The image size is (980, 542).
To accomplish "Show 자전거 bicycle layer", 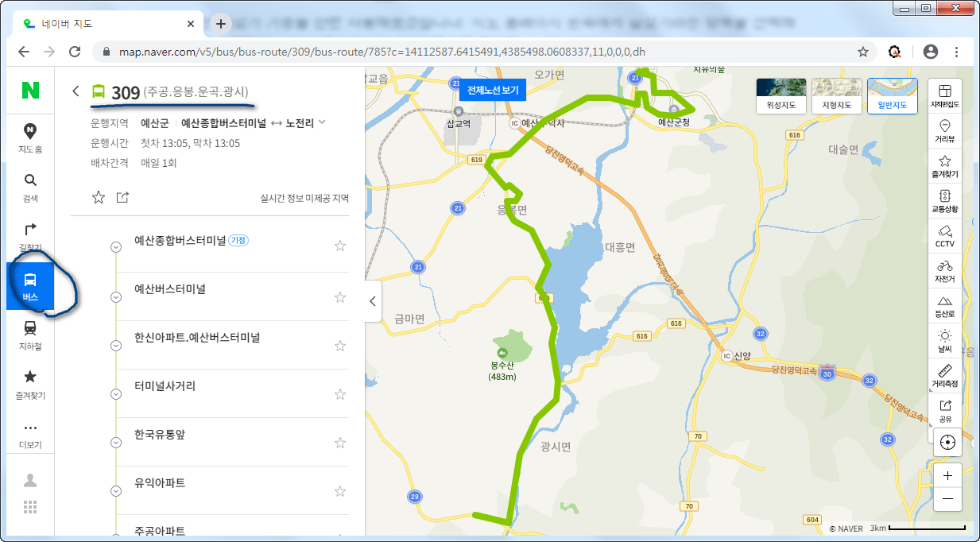I will 945,270.
